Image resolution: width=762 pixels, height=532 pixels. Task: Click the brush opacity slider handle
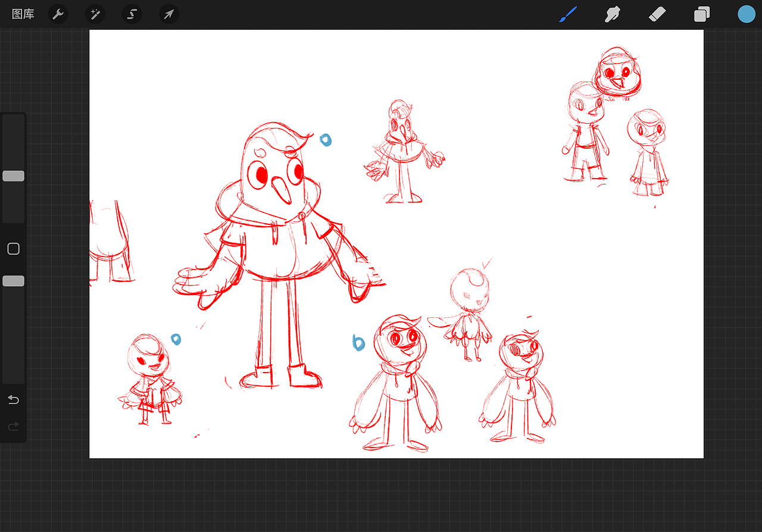click(x=13, y=281)
